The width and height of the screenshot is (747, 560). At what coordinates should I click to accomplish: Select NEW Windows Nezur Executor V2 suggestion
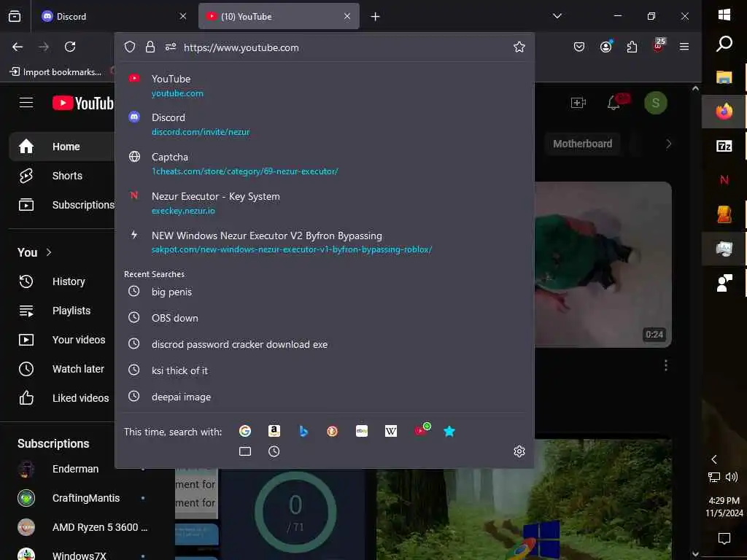pos(325,242)
